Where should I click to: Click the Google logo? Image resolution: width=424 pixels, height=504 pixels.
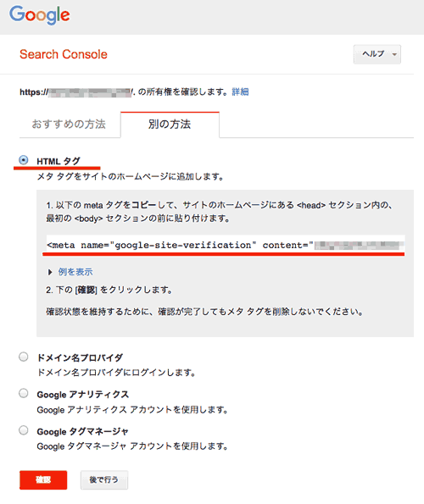(x=40, y=14)
